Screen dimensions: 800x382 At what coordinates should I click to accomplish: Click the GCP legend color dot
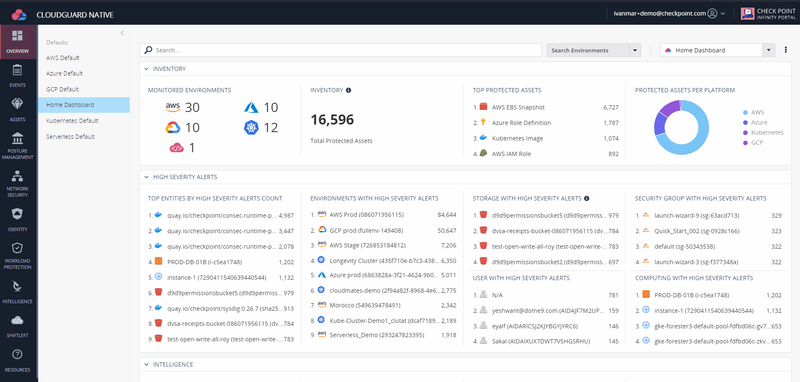[x=746, y=143]
